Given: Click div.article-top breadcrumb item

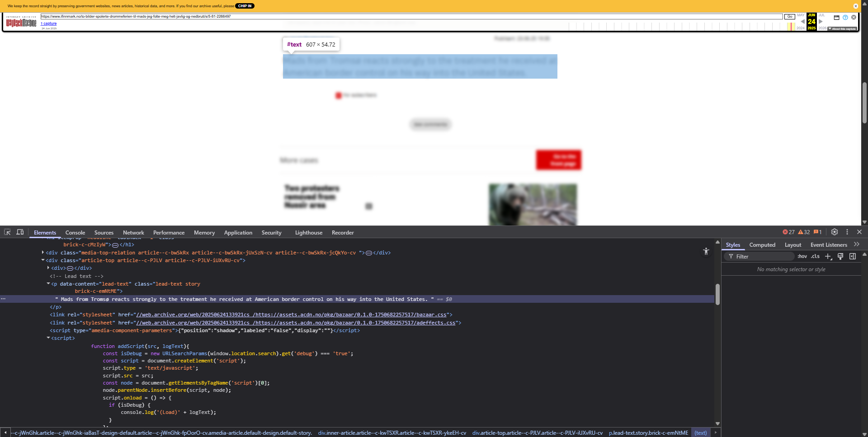Looking at the screenshot, I should pos(537,432).
